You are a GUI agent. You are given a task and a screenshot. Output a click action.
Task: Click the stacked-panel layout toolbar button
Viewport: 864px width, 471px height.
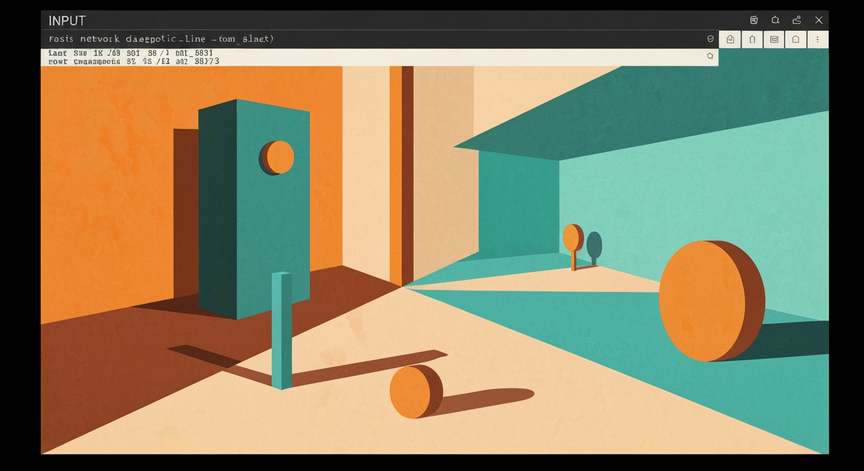(x=774, y=39)
